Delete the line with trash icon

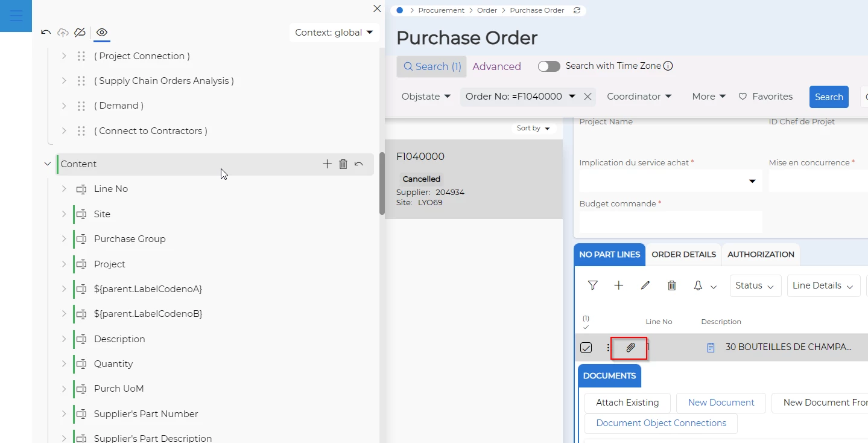(671, 285)
